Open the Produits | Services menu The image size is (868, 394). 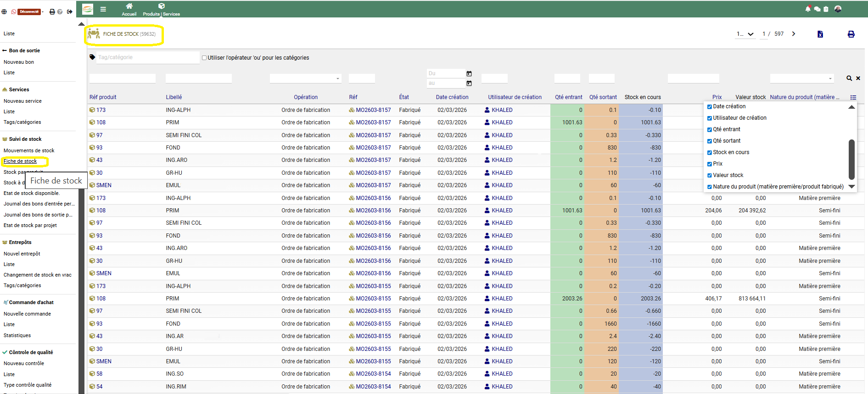[161, 10]
